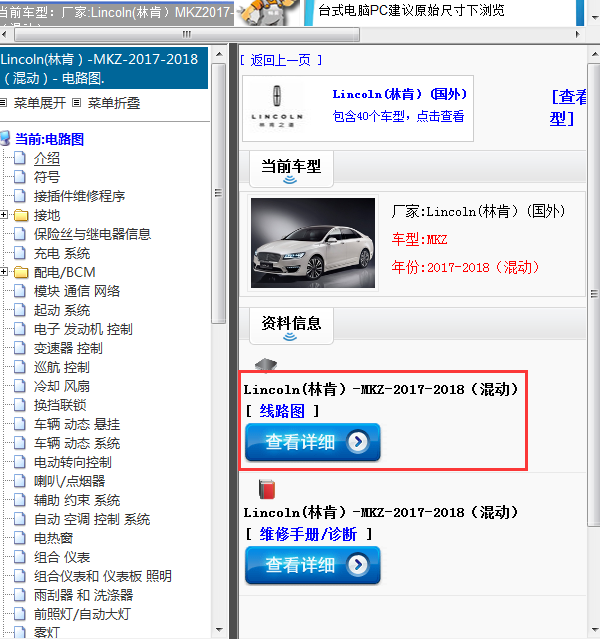Select 组合仪表和 仪表板 照明 item
Viewport: 600px width, 639px height.
(x=103, y=576)
